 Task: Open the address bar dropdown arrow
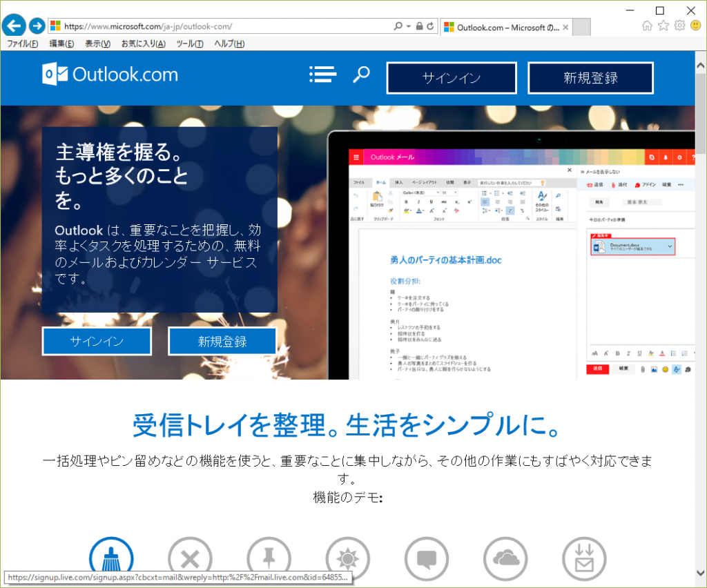(x=408, y=26)
